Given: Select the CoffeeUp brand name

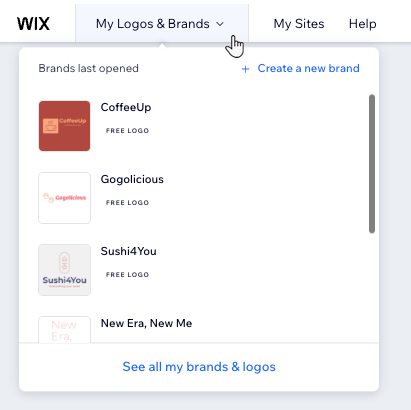Looking at the screenshot, I should coord(126,107).
